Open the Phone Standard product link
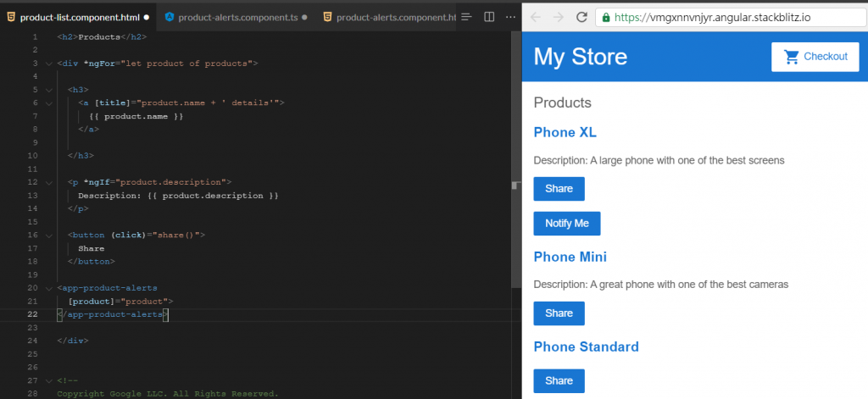 click(x=587, y=346)
